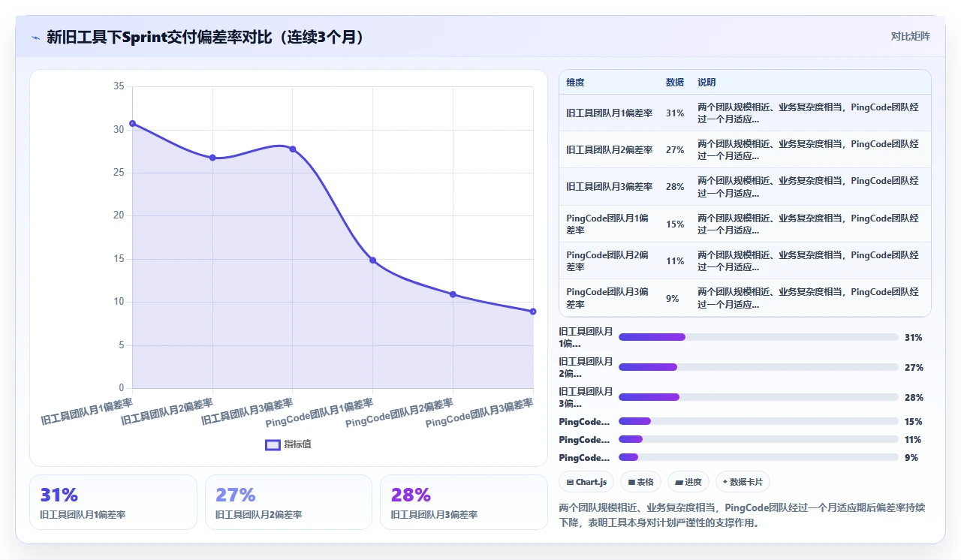The height and width of the screenshot is (560, 961).
Task: Click the y-axis value 35
Action: 119,86
